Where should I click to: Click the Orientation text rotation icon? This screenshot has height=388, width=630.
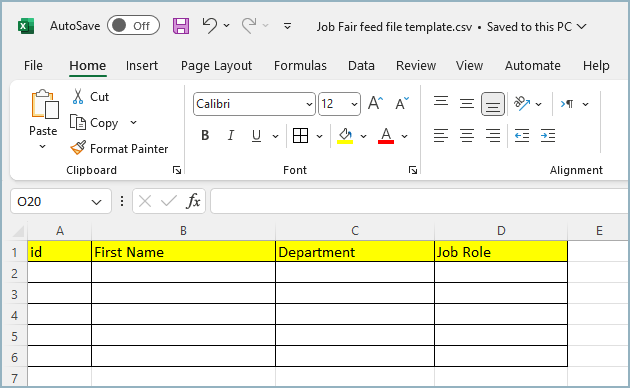(522, 104)
